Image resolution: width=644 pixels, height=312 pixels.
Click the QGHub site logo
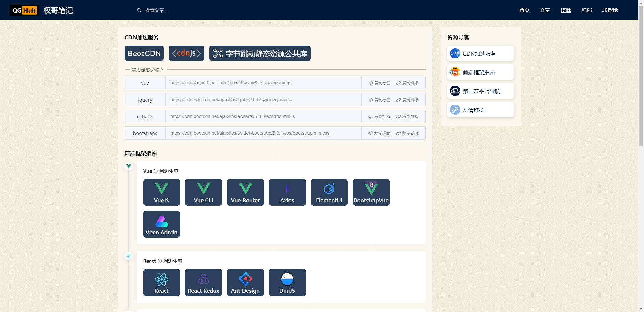coord(24,10)
